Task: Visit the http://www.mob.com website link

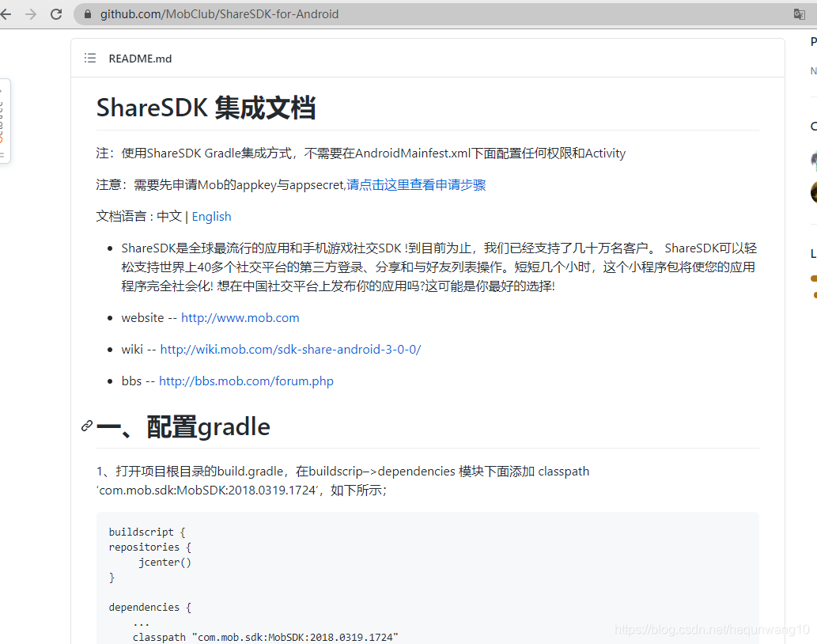Action: (x=240, y=317)
